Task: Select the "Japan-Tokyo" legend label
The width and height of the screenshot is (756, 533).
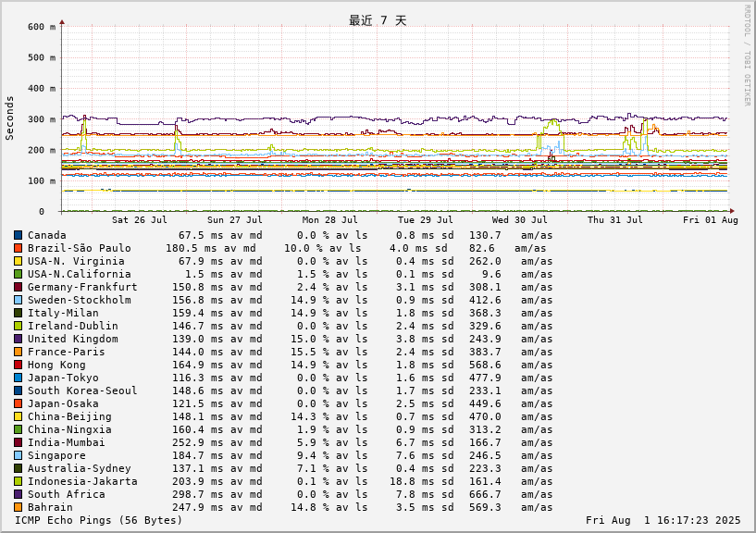Action: [x=63, y=378]
